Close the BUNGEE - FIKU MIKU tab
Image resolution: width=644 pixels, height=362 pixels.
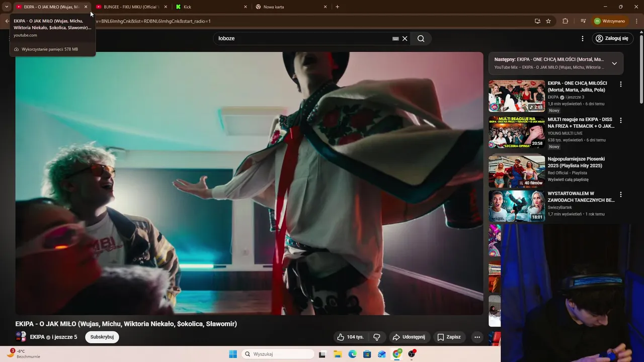coord(166,7)
